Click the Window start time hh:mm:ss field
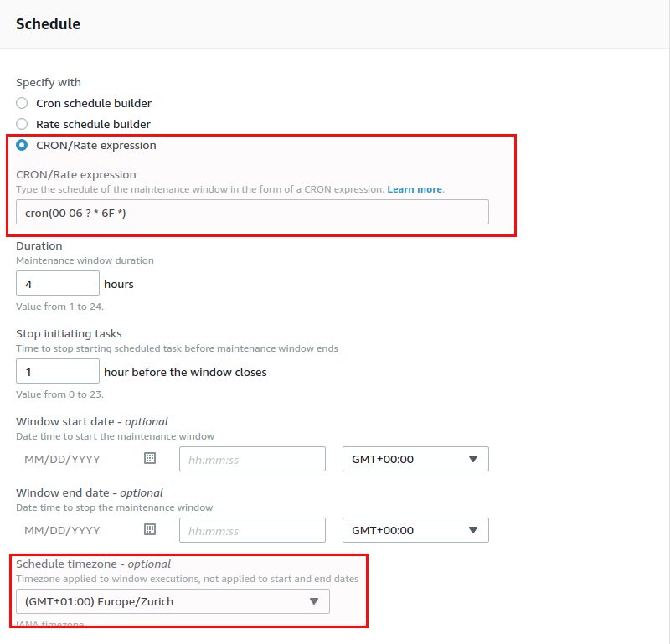The height and width of the screenshot is (644, 670). coord(252,459)
